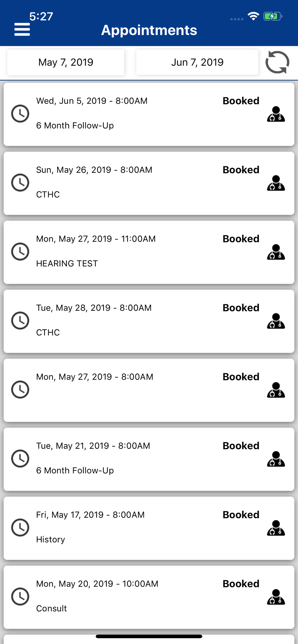Image resolution: width=298 pixels, height=644 pixels.
Task: Tap doctor icon for May 26 CTHC appointment
Action: [x=276, y=183]
